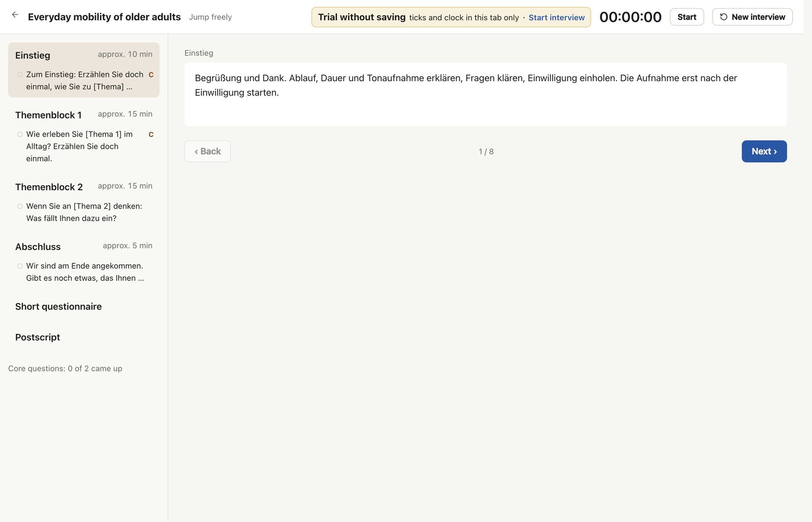
Task: Start the interview timer
Action: coord(687,17)
